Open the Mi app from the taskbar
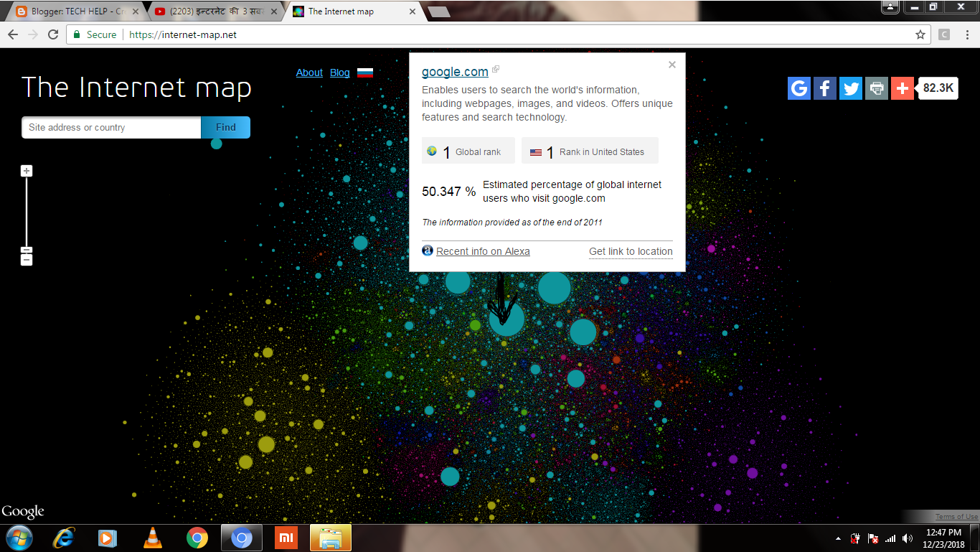This screenshot has height=552, width=980. (x=286, y=538)
